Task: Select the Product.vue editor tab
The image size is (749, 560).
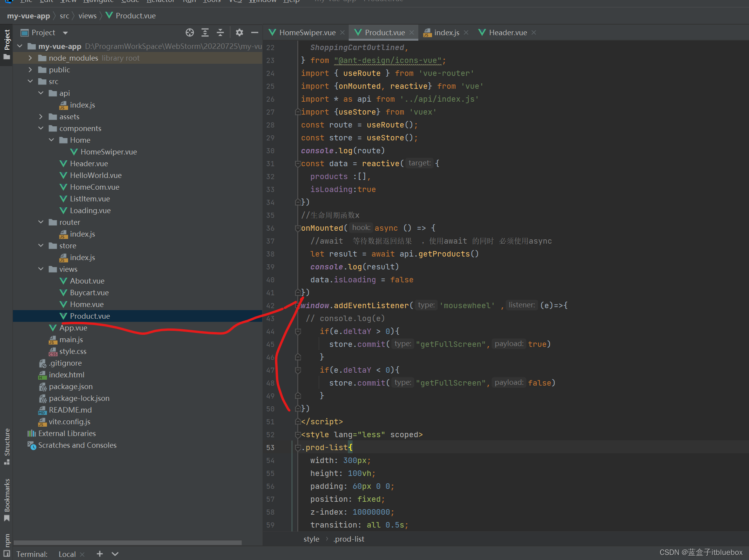Action: coord(385,32)
